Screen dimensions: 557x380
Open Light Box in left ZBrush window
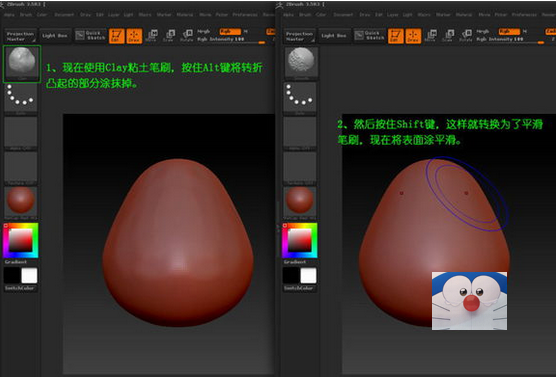[x=55, y=36]
